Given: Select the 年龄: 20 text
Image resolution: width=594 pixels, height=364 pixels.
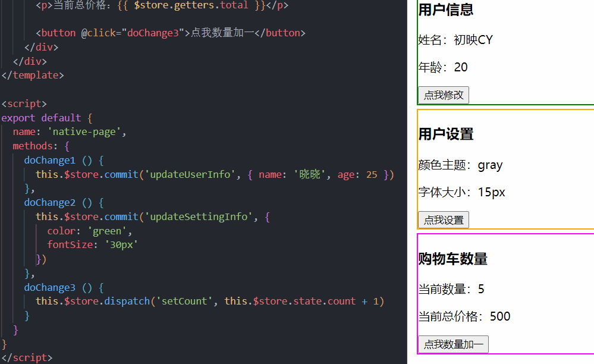Looking at the screenshot, I should coord(443,67).
